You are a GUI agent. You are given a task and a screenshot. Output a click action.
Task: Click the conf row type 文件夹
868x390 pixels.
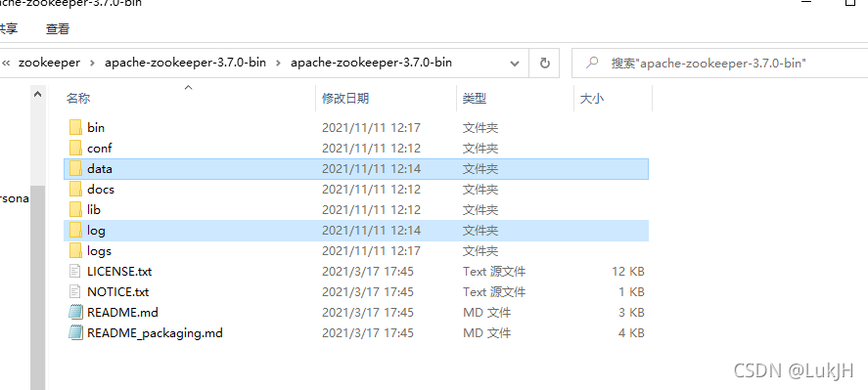[x=480, y=149]
